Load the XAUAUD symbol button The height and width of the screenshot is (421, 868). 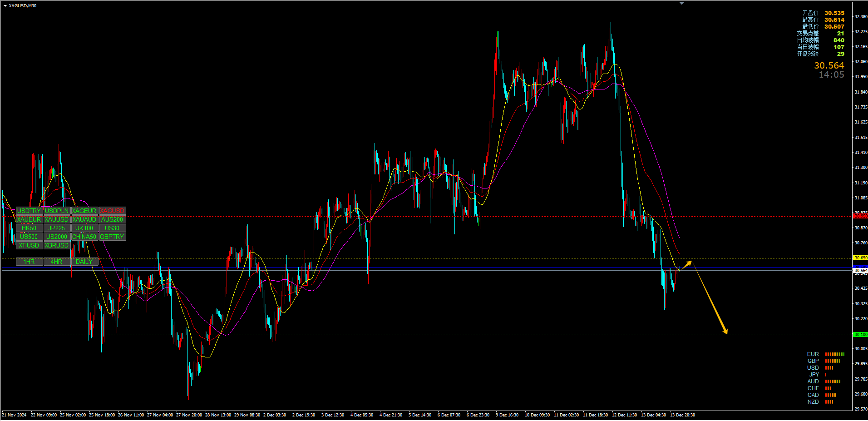click(84, 219)
